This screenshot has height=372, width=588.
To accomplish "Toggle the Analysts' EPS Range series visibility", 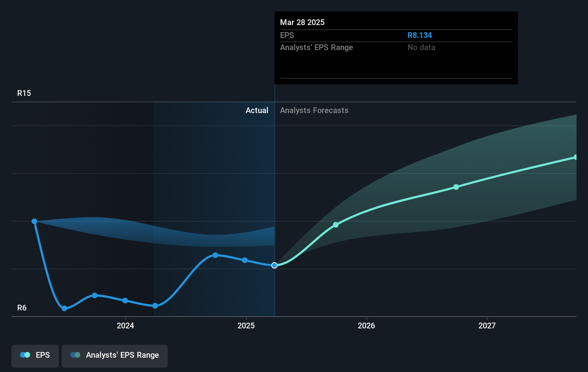I will pos(115,356).
